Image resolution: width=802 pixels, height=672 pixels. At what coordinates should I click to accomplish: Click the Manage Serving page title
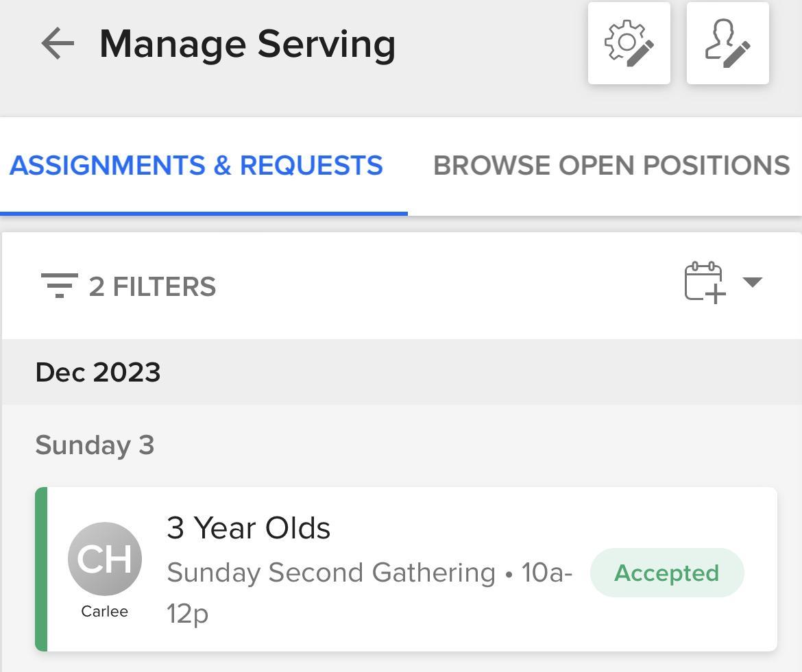pos(247,44)
